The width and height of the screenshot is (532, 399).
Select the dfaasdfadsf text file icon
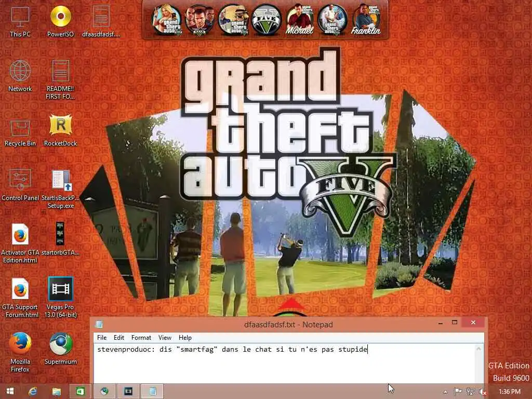point(101,22)
